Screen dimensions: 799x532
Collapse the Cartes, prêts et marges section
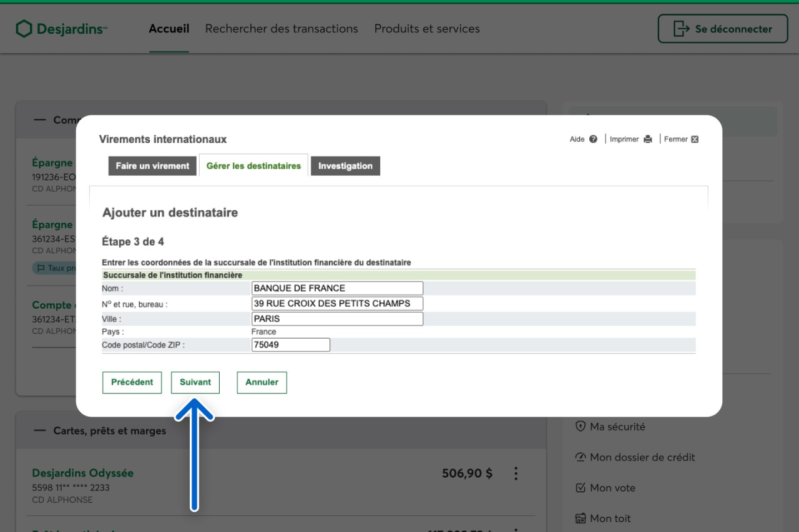point(41,430)
